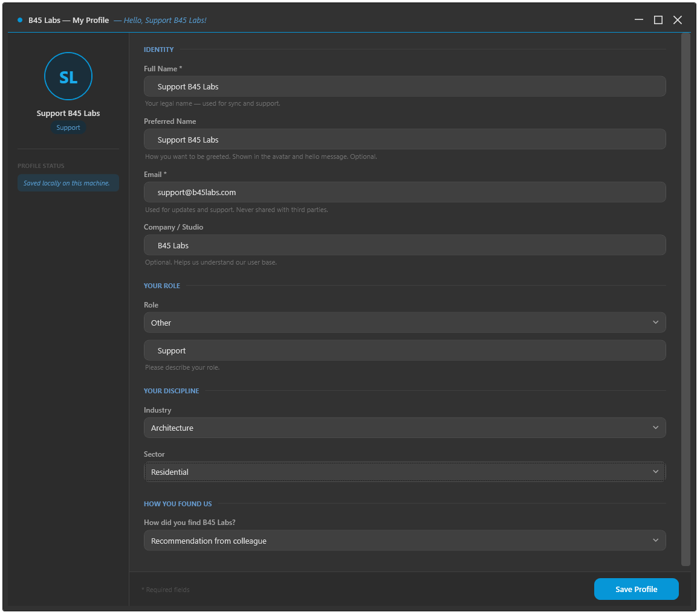Open the Sector dropdown showing Residential
The image size is (700, 615).
404,472
